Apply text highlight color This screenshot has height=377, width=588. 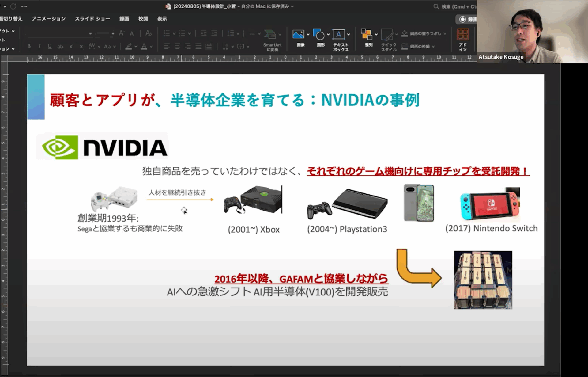coord(129,46)
